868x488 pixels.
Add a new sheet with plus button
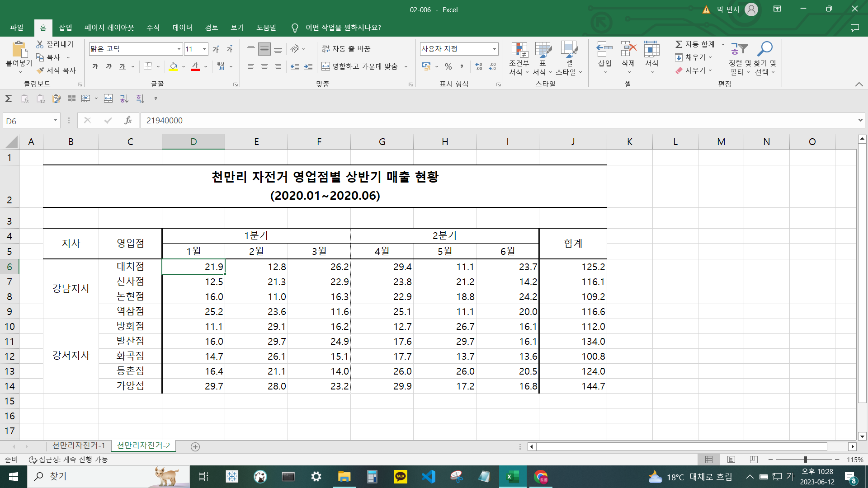click(x=195, y=446)
